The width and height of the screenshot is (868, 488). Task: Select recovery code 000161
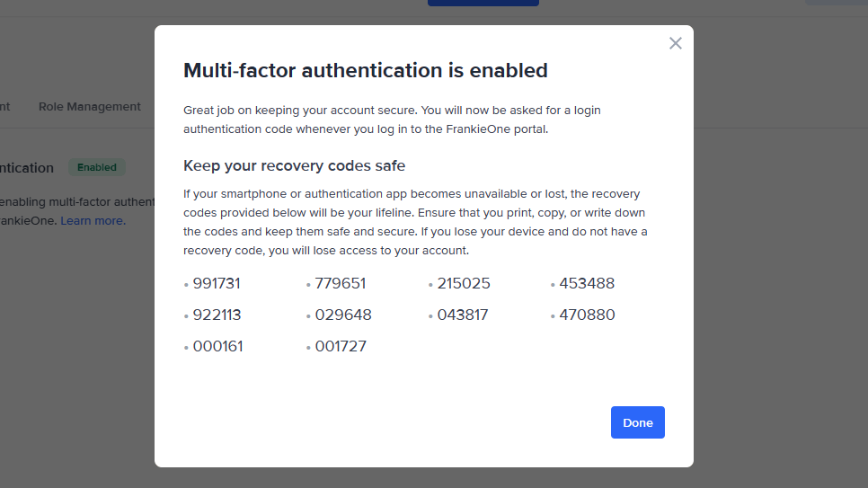(217, 346)
